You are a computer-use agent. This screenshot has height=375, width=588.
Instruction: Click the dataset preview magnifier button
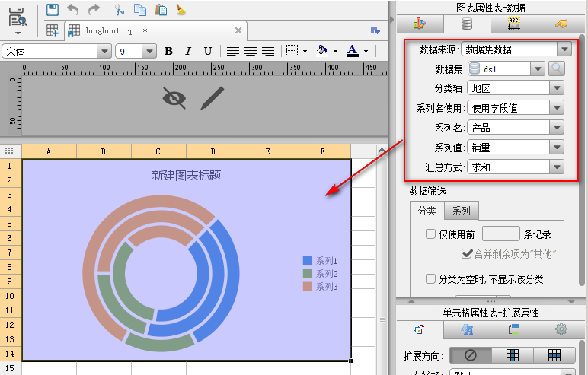[557, 68]
